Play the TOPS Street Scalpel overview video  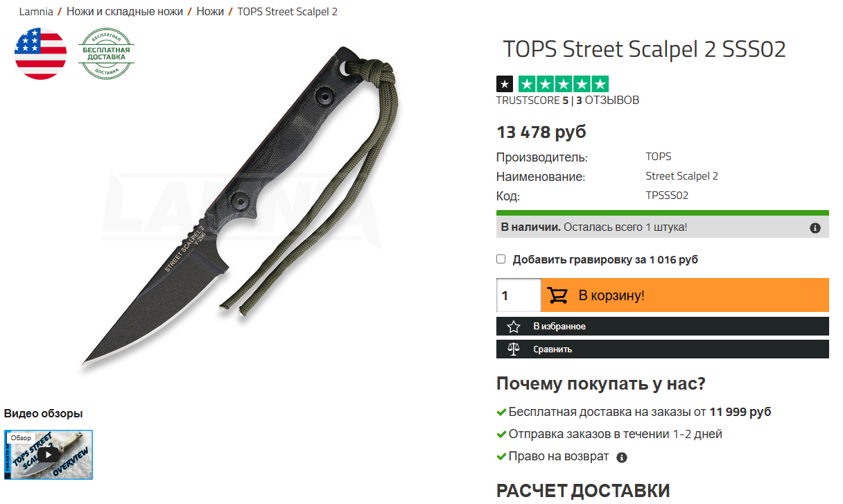(x=48, y=455)
